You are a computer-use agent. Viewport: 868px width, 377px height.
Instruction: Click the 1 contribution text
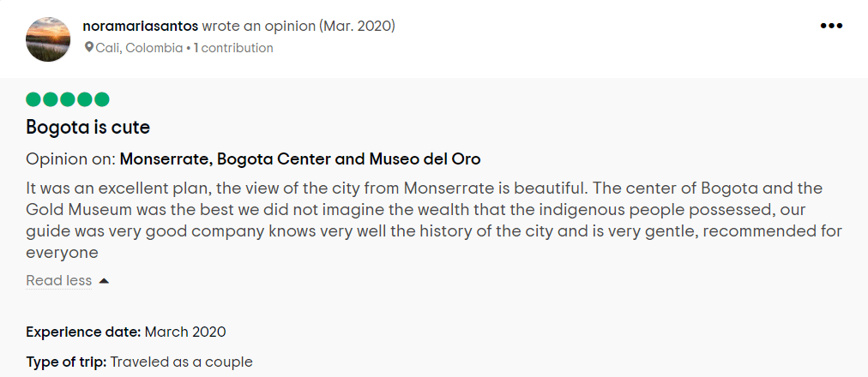coord(233,48)
